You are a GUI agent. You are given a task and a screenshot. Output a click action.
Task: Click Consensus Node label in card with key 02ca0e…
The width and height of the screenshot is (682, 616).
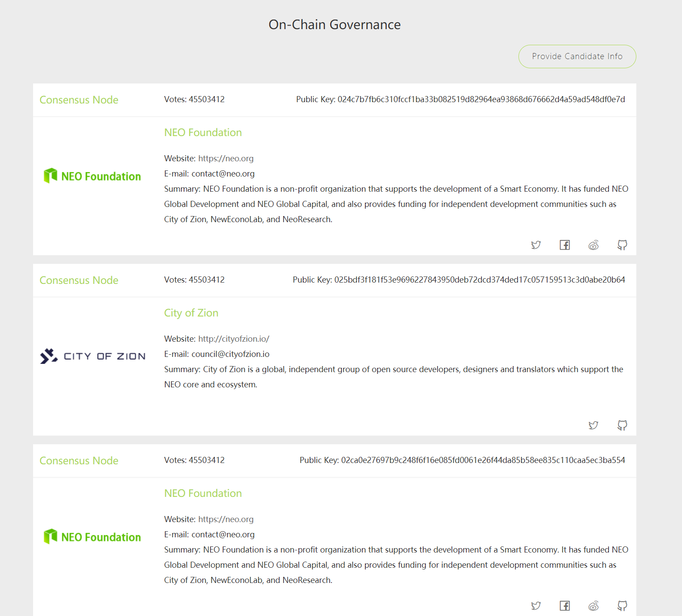[79, 461]
